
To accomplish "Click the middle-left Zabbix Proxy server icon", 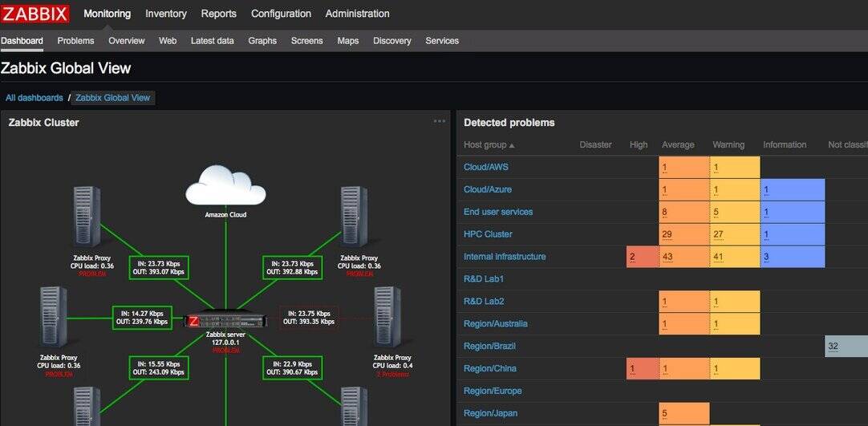I will [x=53, y=318].
